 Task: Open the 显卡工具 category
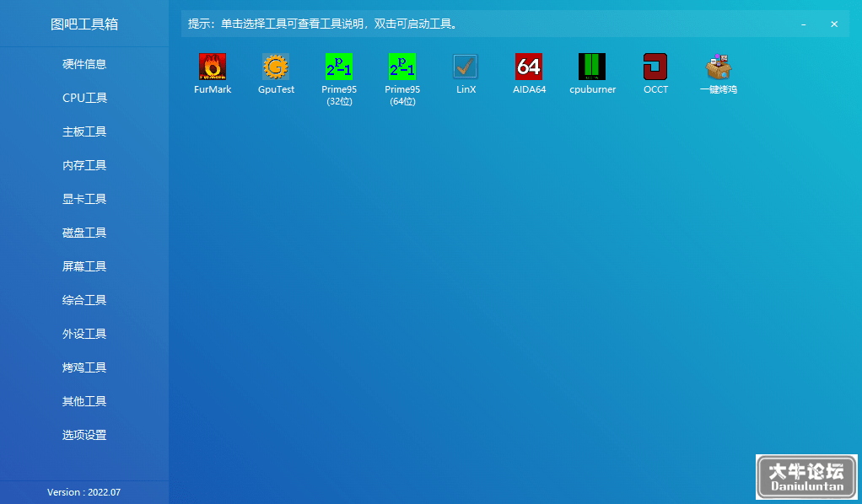click(x=84, y=199)
